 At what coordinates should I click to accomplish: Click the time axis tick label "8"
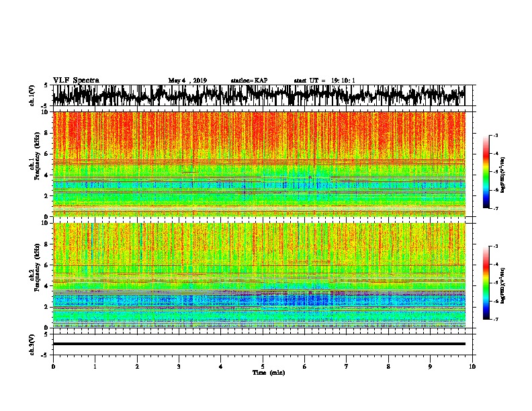coord(388,367)
